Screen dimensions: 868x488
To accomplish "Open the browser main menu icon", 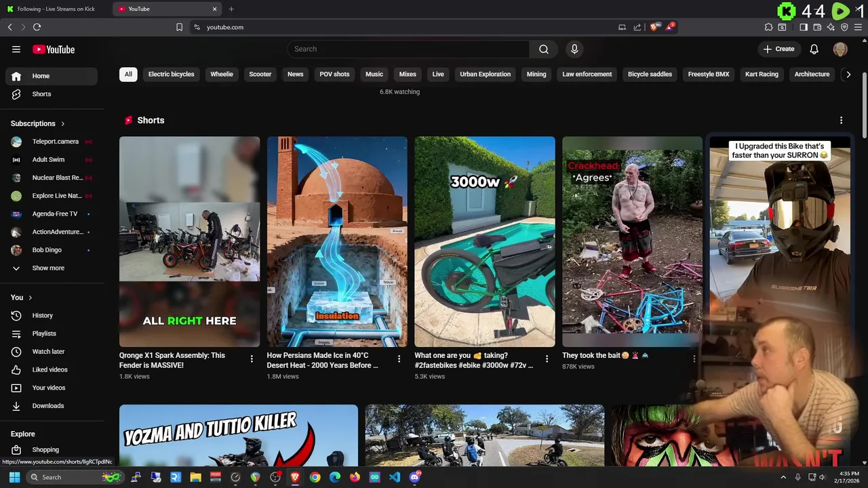I will click(x=858, y=27).
